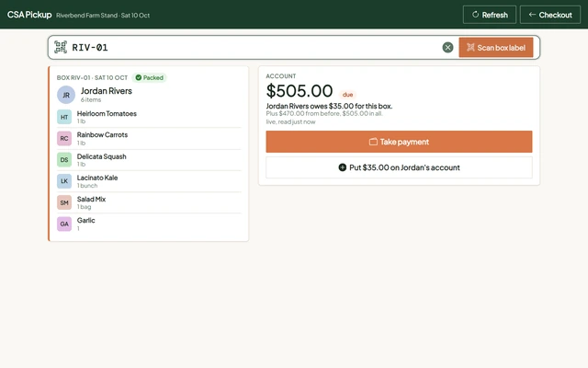The height and width of the screenshot is (368, 588).
Task: Click the '1 bag' quantity for Salad Mix
Action: pos(84,207)
